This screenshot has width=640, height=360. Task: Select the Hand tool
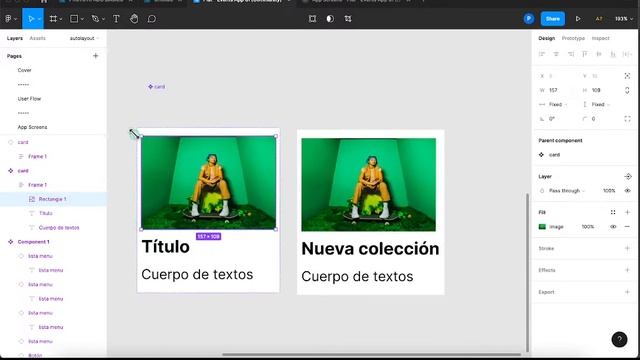pyautogui.click(x=134, y=19)
